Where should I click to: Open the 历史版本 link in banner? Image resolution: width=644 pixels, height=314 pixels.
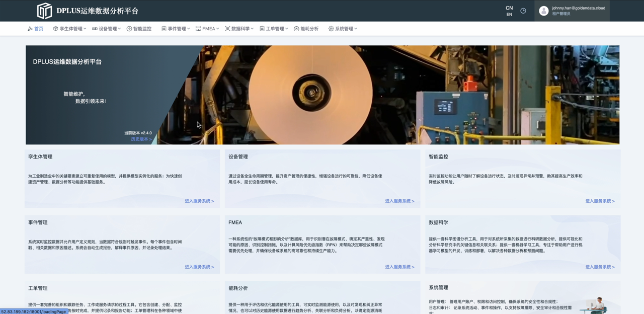click(141, 139)
